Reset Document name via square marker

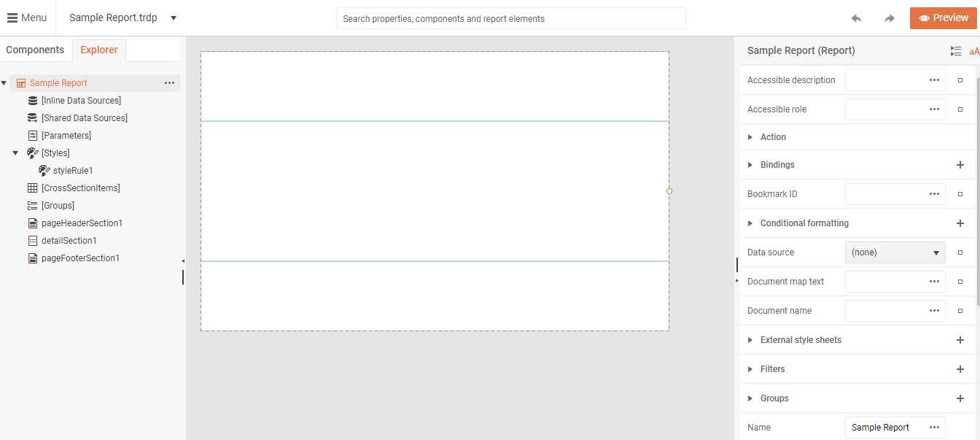[960, 311]
